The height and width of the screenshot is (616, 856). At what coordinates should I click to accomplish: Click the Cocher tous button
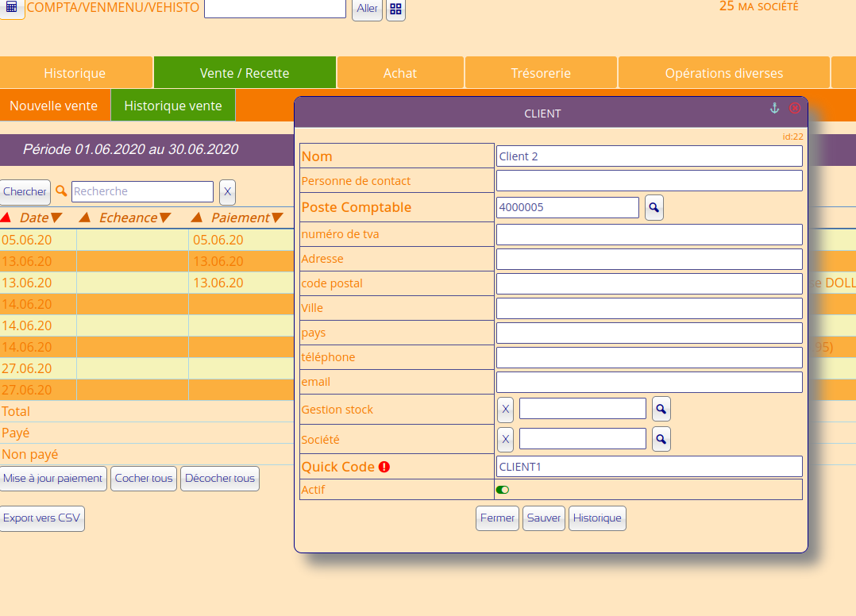144,479
